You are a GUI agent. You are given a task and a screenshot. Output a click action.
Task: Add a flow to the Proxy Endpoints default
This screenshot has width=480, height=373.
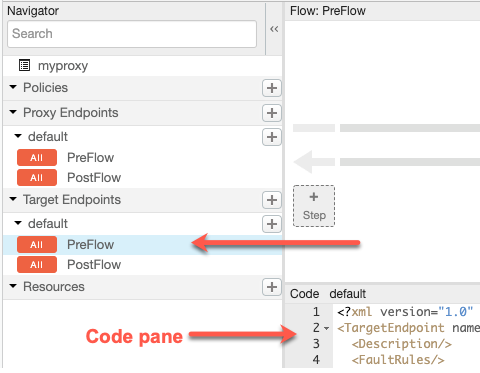(272, 137)
